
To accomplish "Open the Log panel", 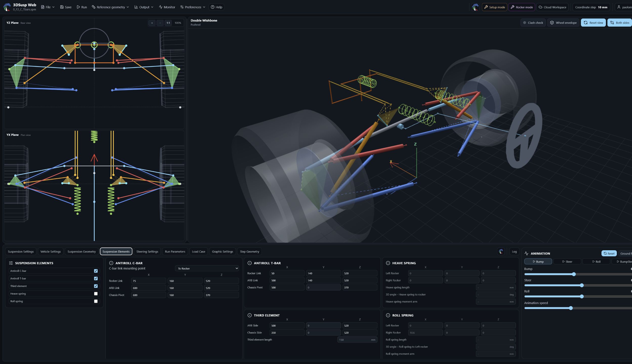I will (x=514, y=252).
